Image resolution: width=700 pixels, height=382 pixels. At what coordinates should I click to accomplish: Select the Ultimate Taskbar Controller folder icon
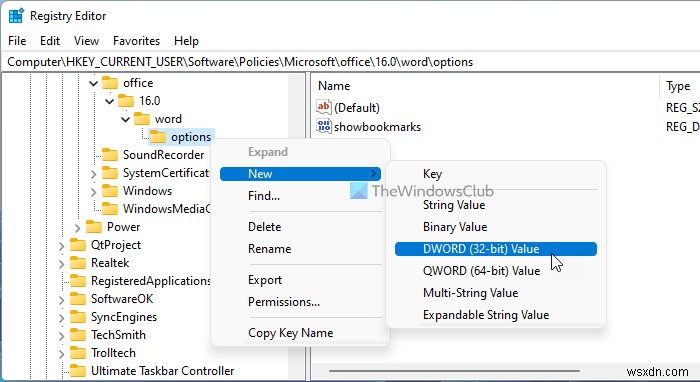pos(78,371)
